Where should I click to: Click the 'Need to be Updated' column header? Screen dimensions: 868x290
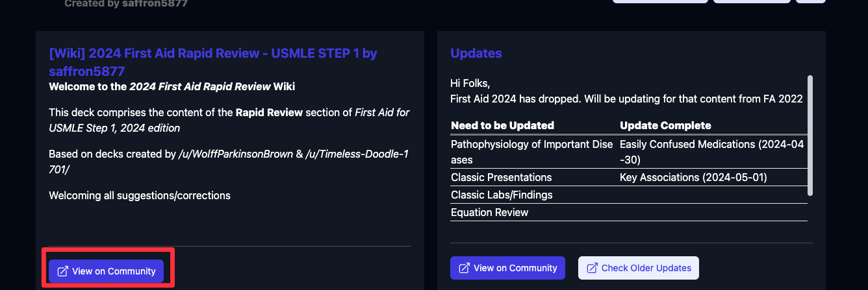click(502, 125)
